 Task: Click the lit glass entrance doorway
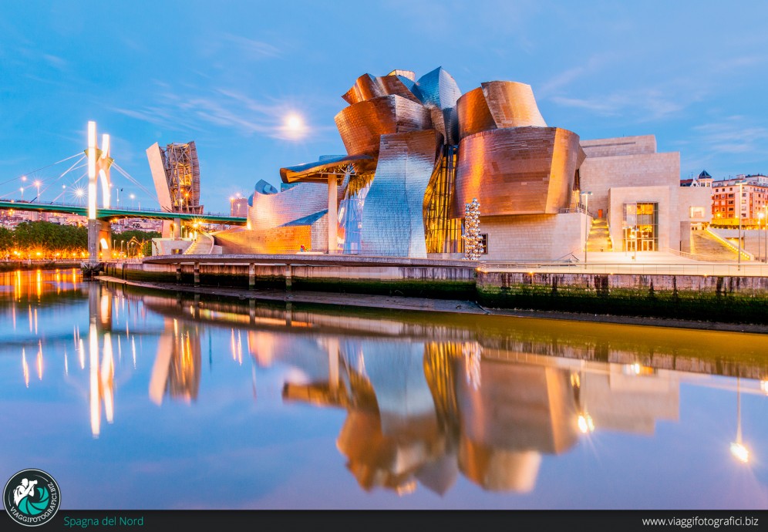coord(640,227)
